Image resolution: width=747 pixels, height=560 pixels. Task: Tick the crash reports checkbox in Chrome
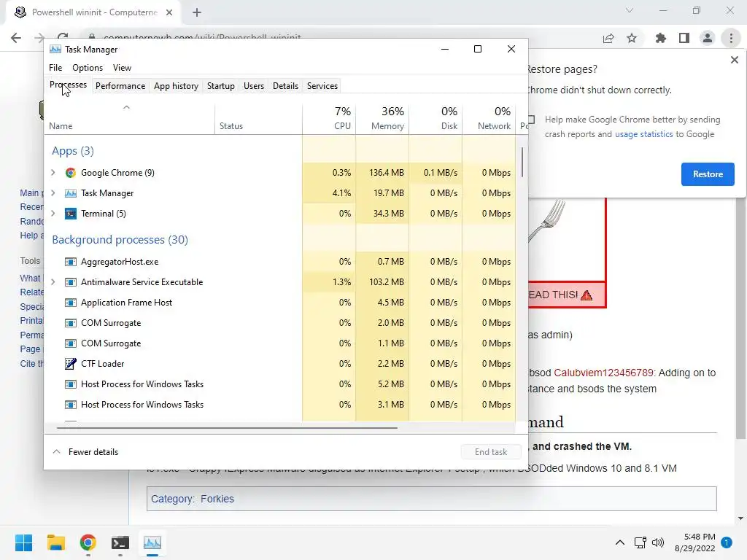(x=532, y=119)
